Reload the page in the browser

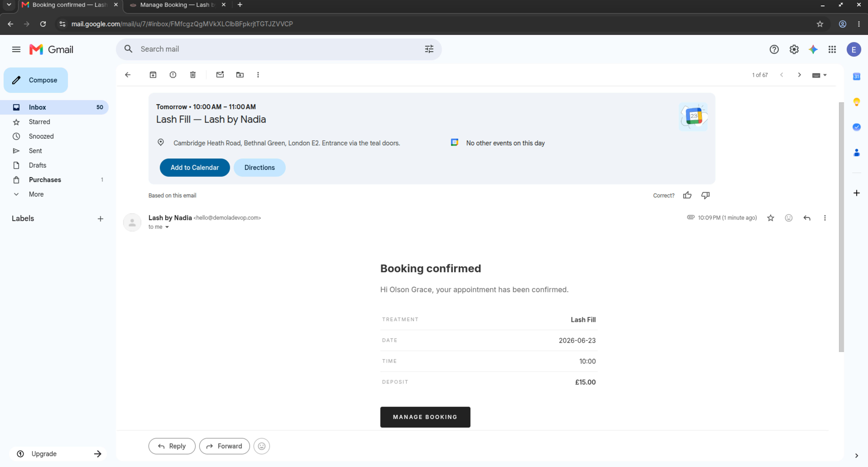[x=43, y=24]
